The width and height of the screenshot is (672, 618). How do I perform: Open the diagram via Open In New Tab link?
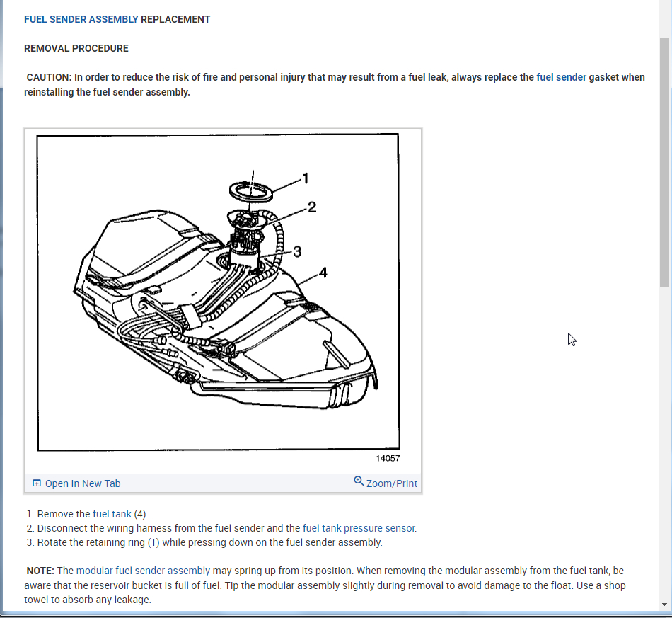tap(83, 483)
